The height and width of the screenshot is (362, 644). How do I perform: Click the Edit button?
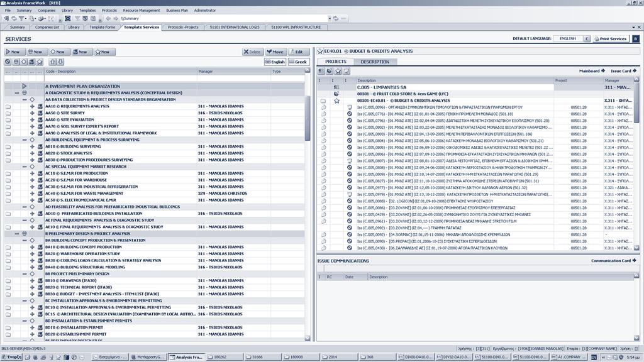pos(299,52)
